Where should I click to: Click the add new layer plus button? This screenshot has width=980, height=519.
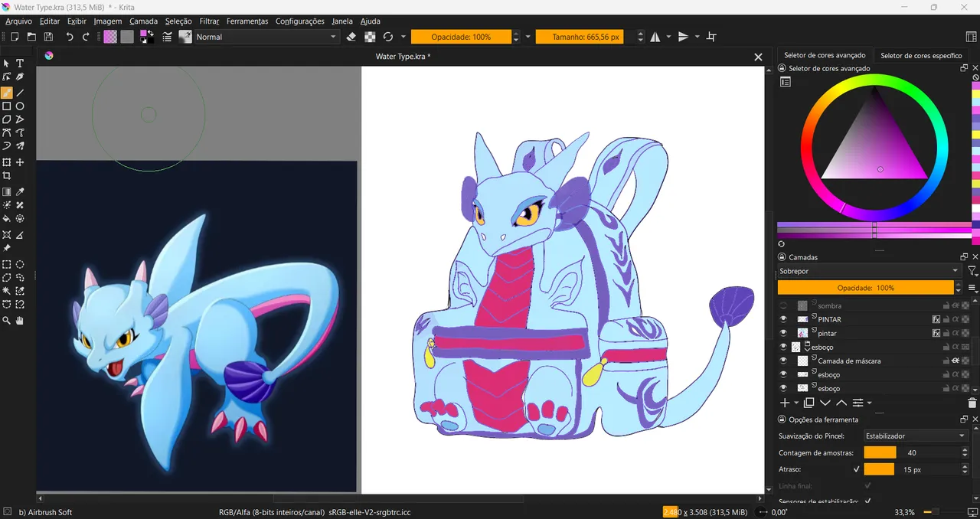click(784, 403)
